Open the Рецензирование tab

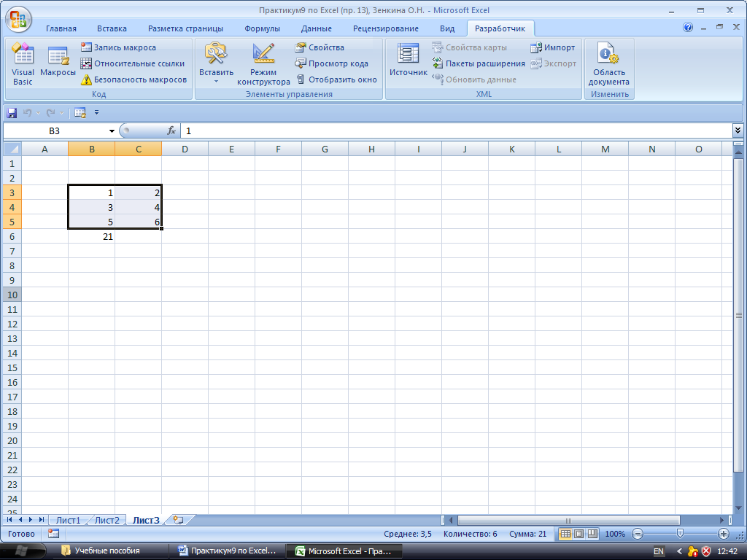(x=385, y=28)
